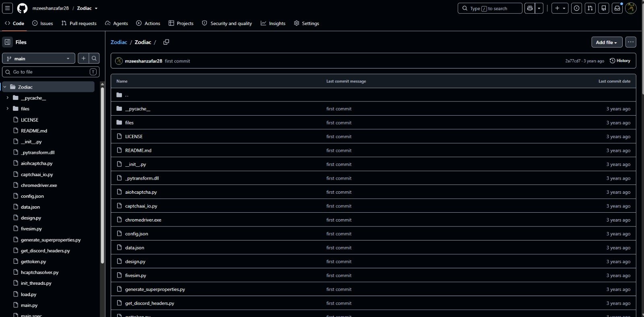Open LICENSE in the file table
644x317 pixels.
[134, 137]
